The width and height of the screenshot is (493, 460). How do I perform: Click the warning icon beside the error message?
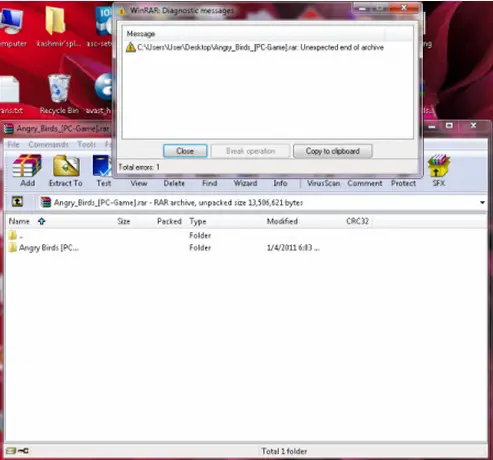pos(131,47)
